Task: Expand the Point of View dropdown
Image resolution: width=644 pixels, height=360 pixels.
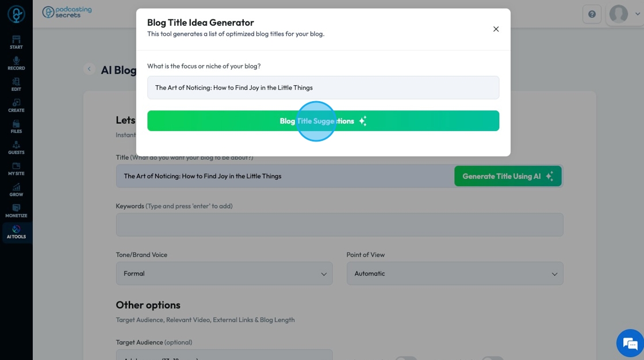Action: 455,274
